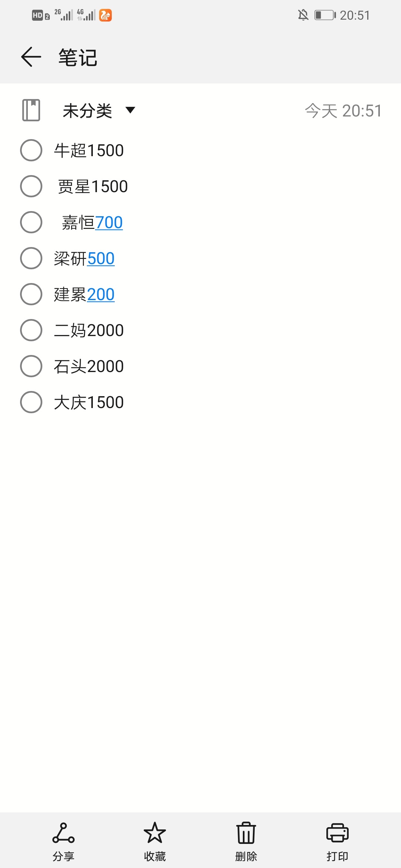Tap the battery status icon
401x868 pixels.
tap(325, 15)
